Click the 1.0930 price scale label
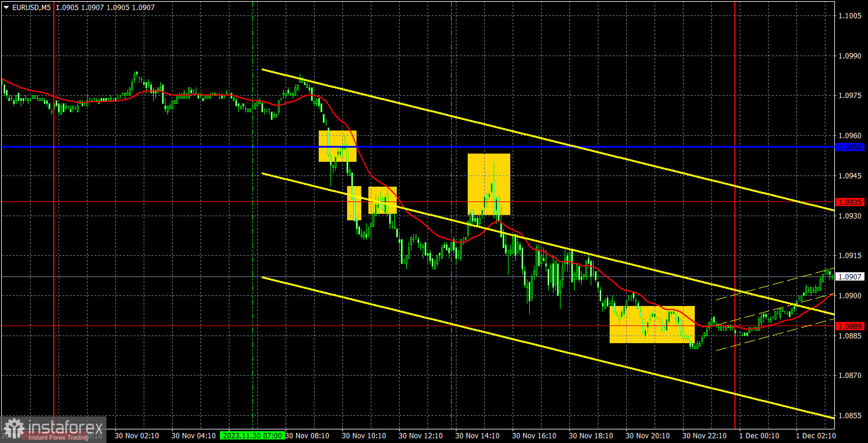This screenshot has width=868, height=443. tap(850, 216)
